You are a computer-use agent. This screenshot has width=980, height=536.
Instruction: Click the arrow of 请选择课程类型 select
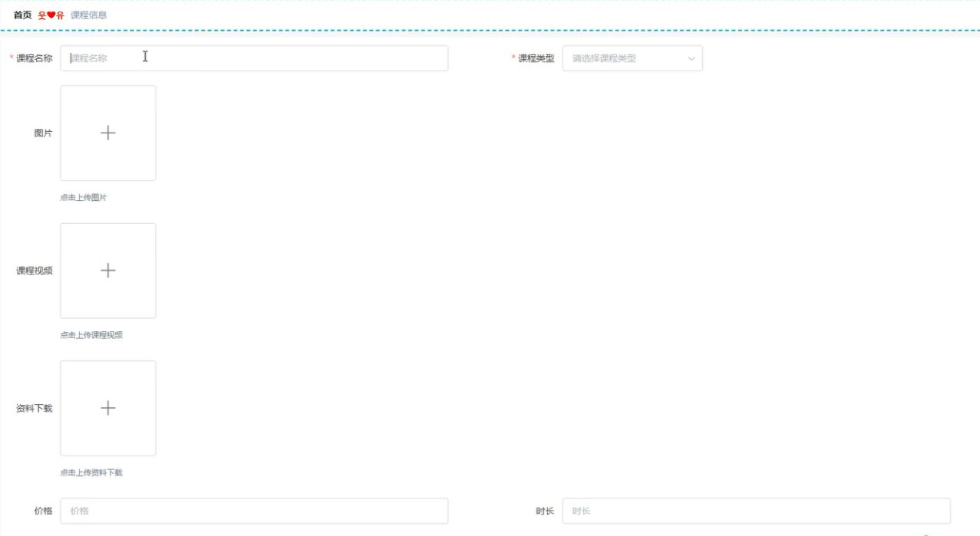(691, 58)
